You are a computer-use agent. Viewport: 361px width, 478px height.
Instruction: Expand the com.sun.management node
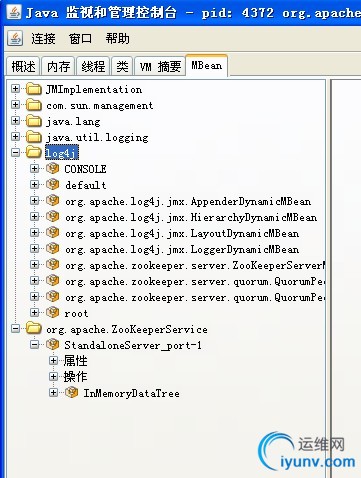[15, 105]
